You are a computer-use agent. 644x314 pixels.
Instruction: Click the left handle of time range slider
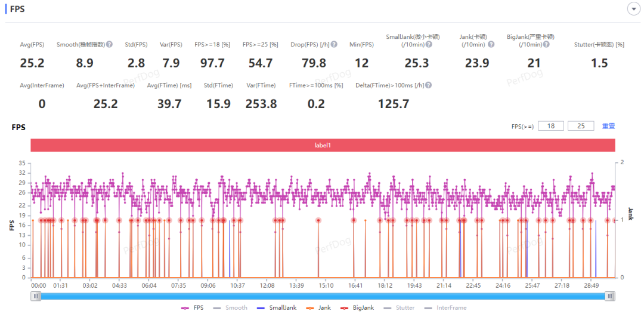[x=36, y=296]
